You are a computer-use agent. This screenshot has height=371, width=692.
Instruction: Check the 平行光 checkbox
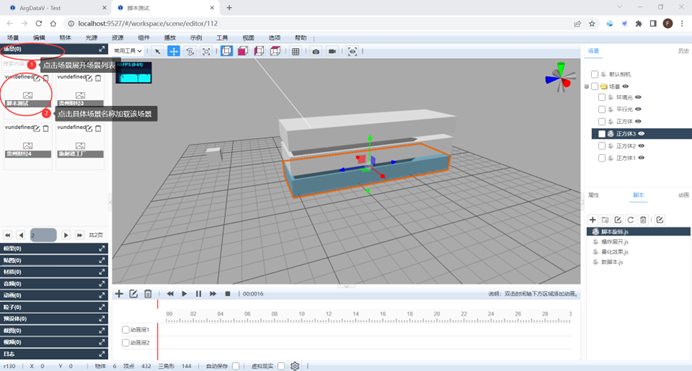(602, 109)
